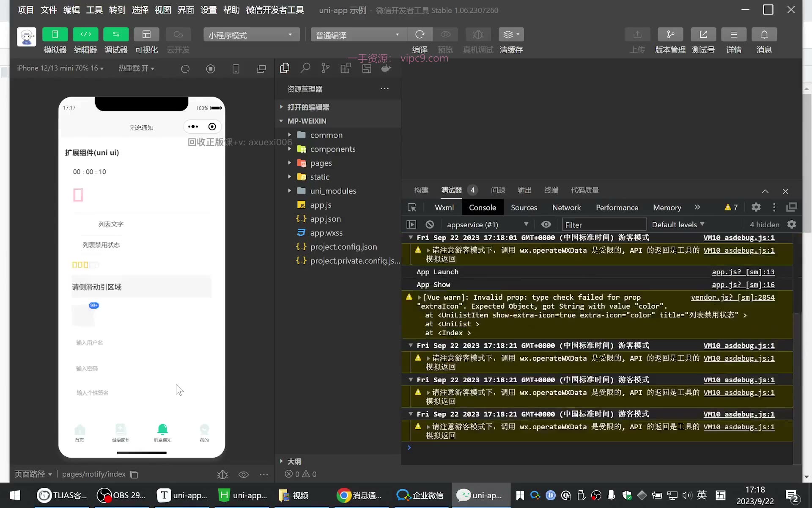Toggle the debugger panel button

(116, 34)
